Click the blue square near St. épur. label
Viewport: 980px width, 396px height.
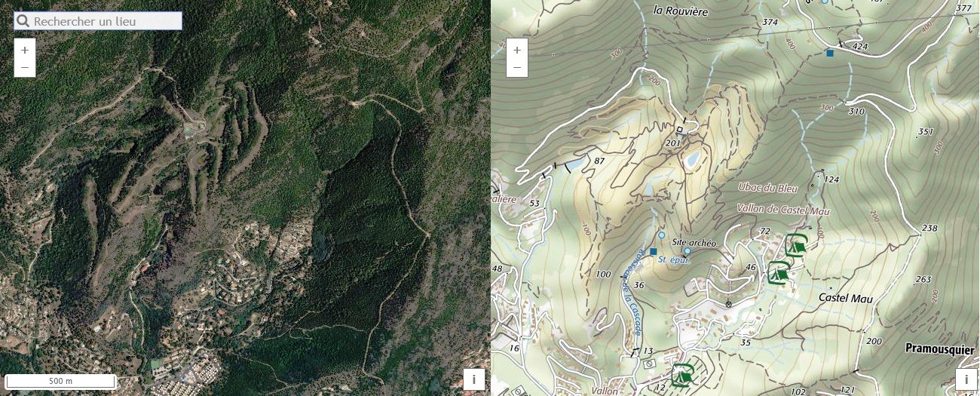click(653, 252)
